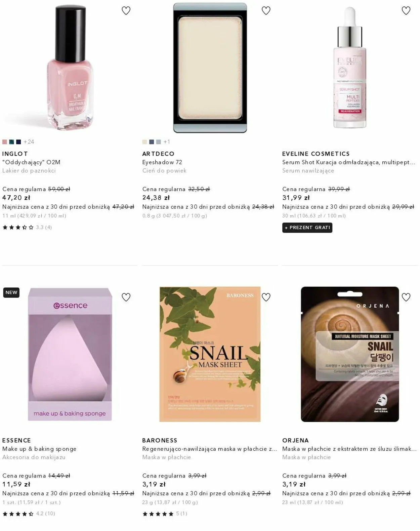Image resolution: width=420 pixels, height=531 pixels.
Task: Heart the Baroness Snail Mask Sheet
Action: coord(266,297)
